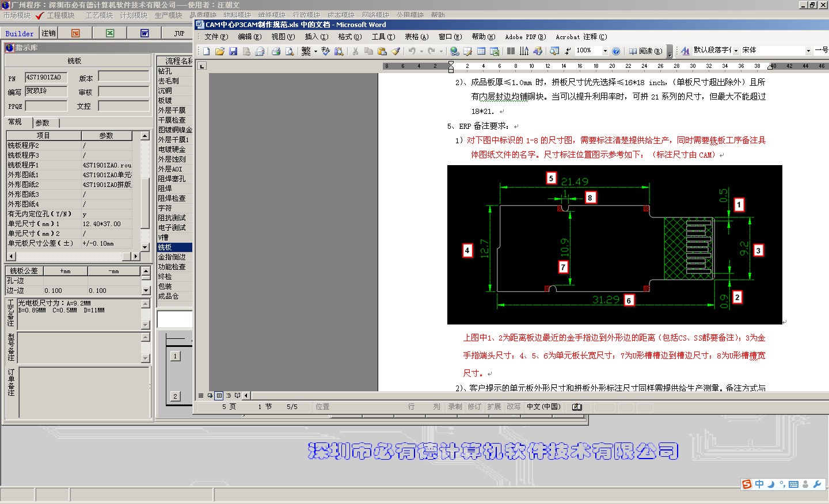
Task: Toggle the Document Map icon
Action: point(554,51)
